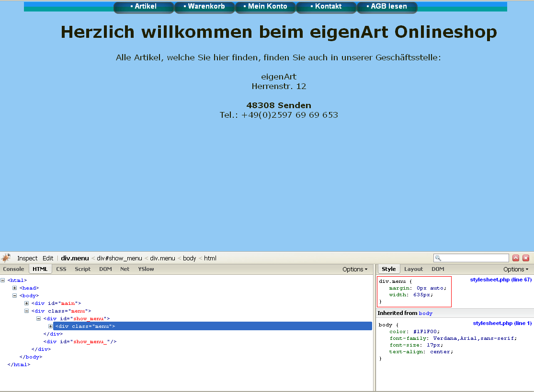Close the Firebug panel with red X

coord(526,258)
